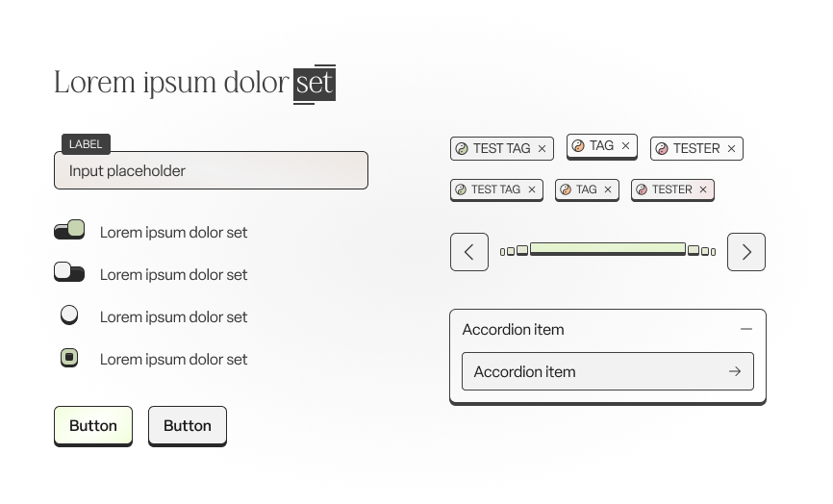Click the swirl icon on bottom-row TAG chip
Screen dimensions: 833x504
point(566,189)
